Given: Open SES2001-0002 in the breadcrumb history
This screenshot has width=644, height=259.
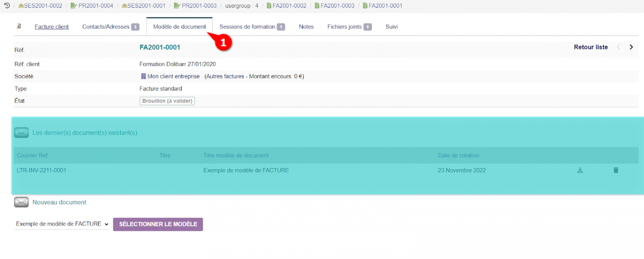Looking at the screenshot, I should click(x=43, y=6).
